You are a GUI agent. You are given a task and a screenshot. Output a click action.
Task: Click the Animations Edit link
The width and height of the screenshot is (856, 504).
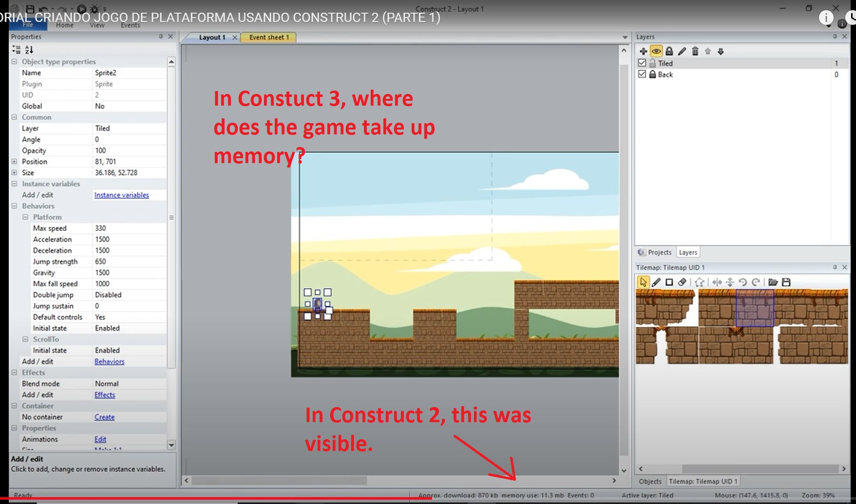(100, 439)
